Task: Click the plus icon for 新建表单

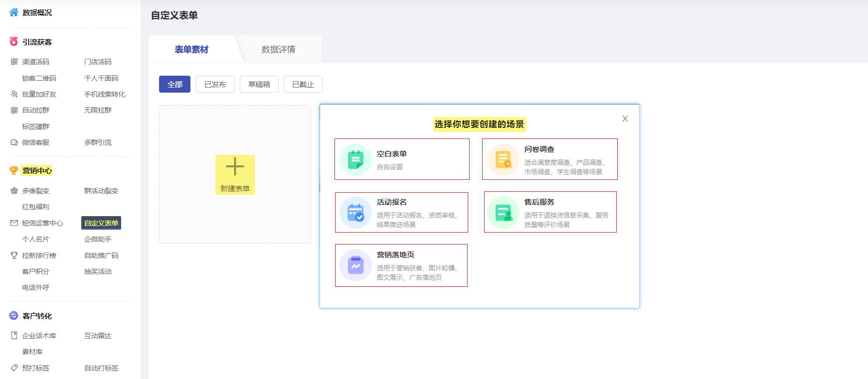Action: click(x=235, y=166)
